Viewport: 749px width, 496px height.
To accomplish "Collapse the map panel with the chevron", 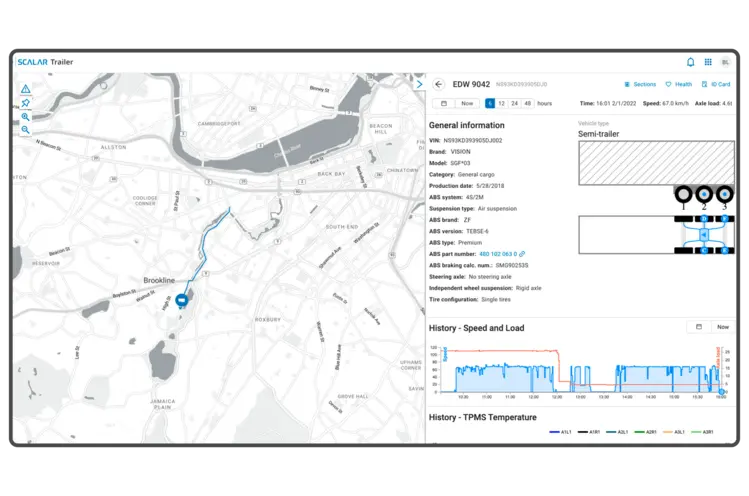I will click(x=420, y=84).
